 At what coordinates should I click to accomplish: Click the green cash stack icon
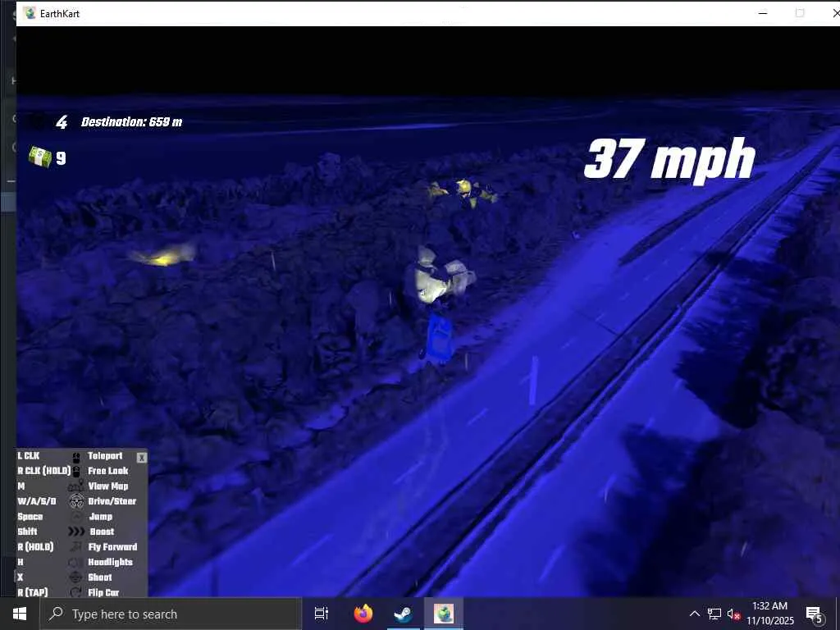(40, 157)
